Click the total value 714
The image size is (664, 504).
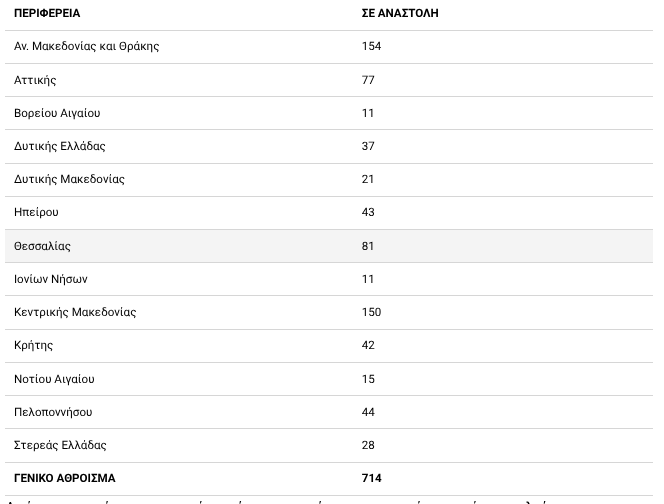click(x=372, y=478)
